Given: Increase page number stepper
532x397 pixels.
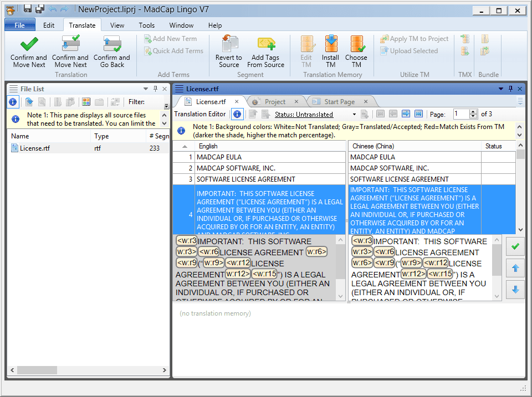Looking at the screenshot, I should coord(473,111).
